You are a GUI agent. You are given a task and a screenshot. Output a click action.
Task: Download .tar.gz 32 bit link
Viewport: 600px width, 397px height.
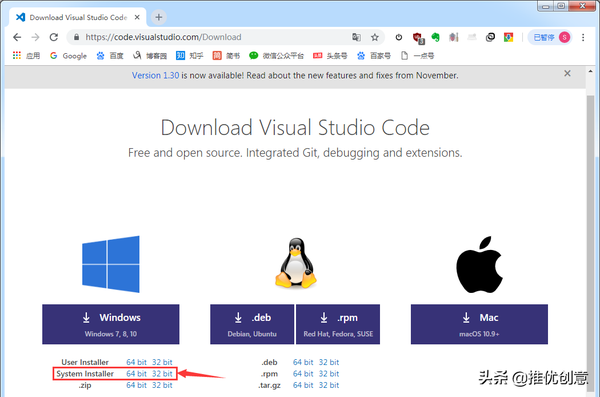pos(329,385)
